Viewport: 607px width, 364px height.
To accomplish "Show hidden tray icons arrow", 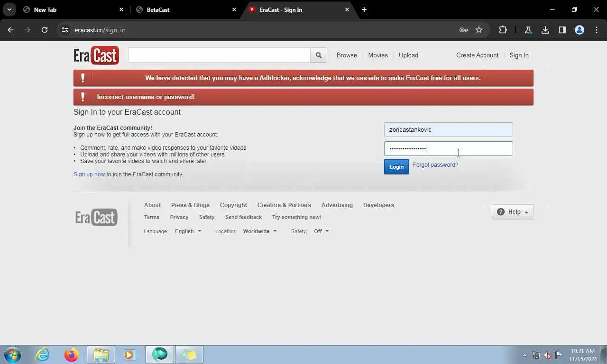I will pyautogui.click(x=524, y=355).
